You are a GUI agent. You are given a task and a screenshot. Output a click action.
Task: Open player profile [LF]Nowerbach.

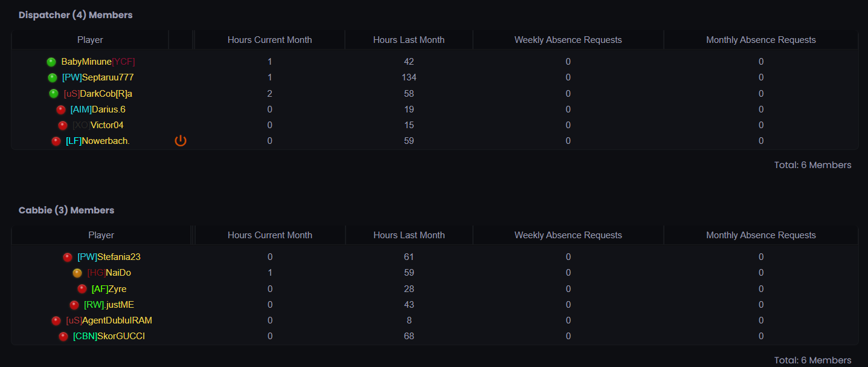(98, 141)
